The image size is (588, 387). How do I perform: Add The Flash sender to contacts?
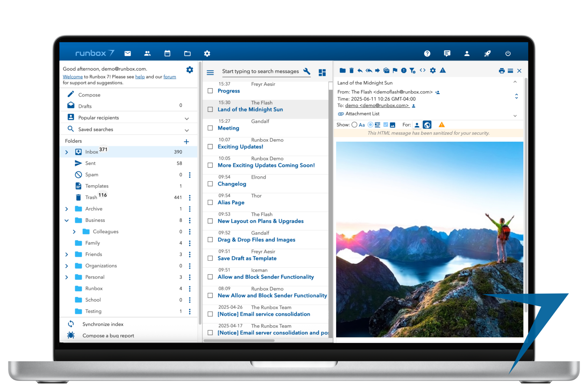coord(438,92)
